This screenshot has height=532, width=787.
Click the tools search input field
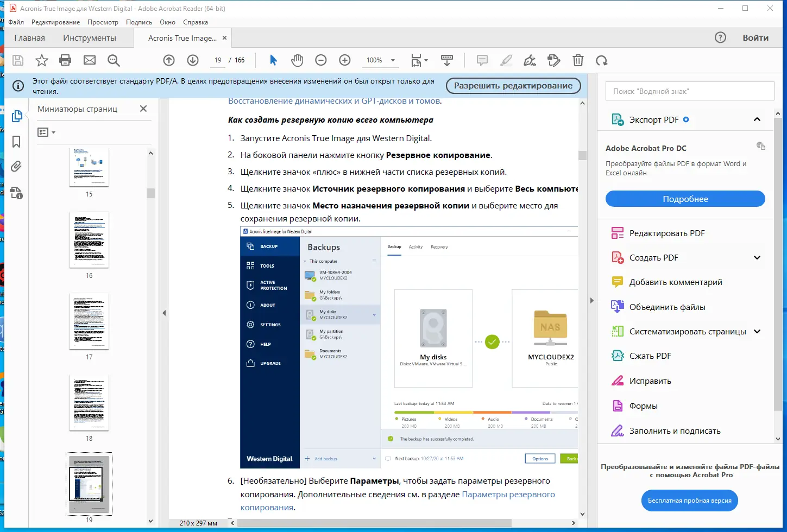pyautogui.click(x=690, y=91)
